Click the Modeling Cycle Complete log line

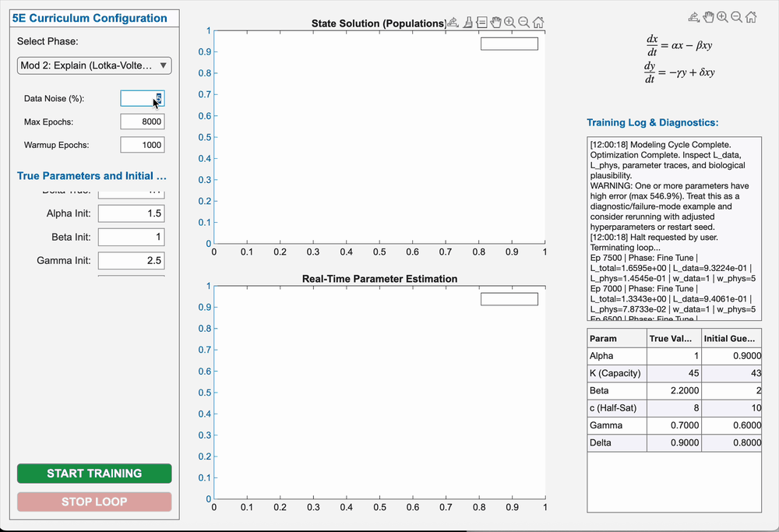[x=661, y=145]
